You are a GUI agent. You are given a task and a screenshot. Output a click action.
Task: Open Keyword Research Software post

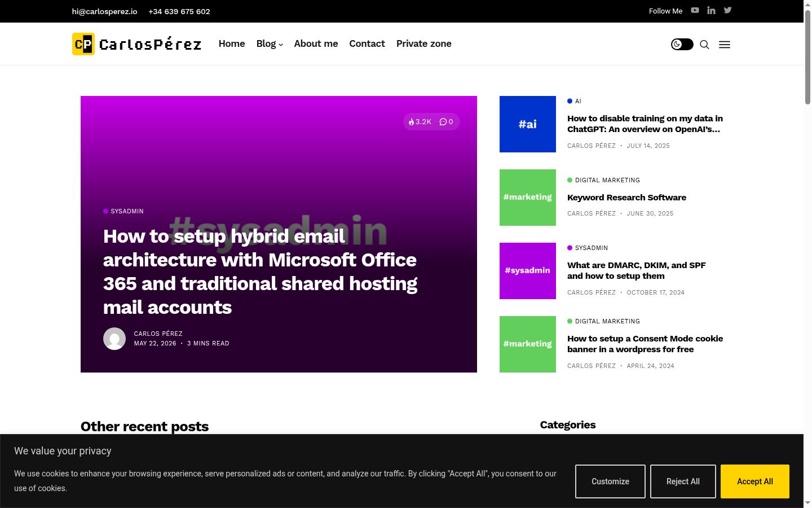tap(626, 198)
